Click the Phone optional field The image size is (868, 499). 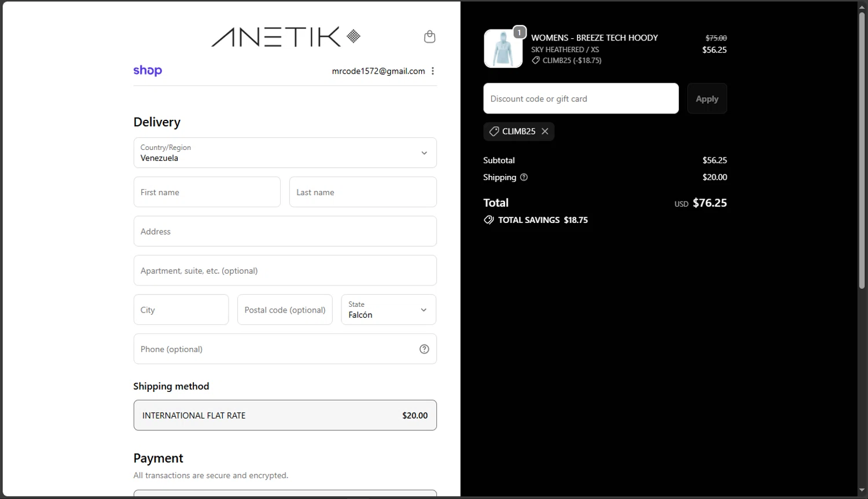coord(285,349)
